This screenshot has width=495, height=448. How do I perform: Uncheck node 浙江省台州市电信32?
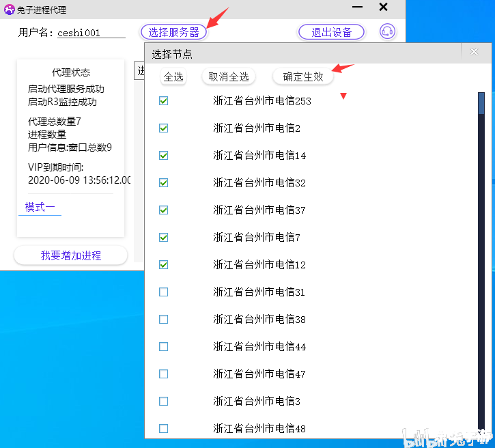164,183
